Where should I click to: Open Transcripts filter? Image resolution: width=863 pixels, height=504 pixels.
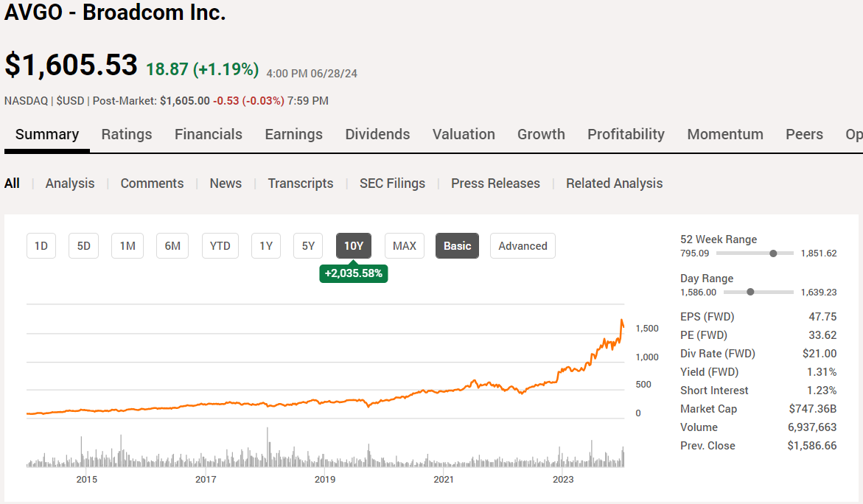click(x=301, y=183)
